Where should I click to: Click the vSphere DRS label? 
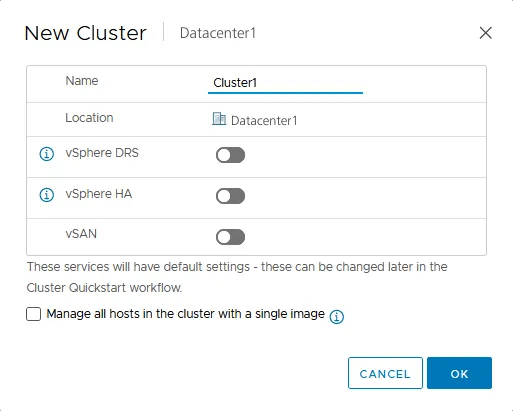pos(102,153)
